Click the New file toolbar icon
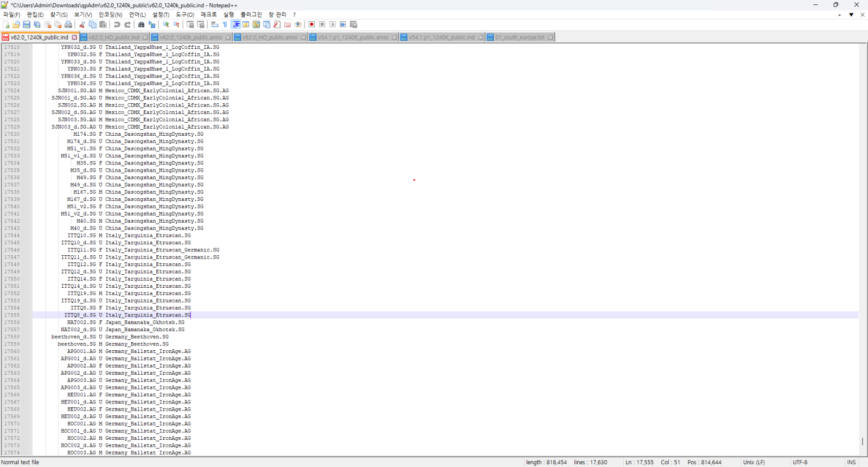The height and width of the screenshot is (467, 868). [x=6, y=24]
